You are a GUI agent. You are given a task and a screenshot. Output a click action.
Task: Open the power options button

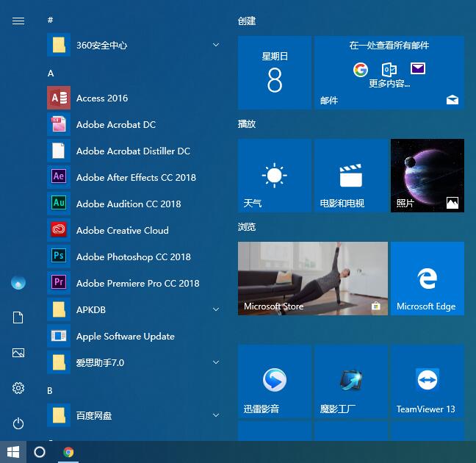tap(18, 423)
